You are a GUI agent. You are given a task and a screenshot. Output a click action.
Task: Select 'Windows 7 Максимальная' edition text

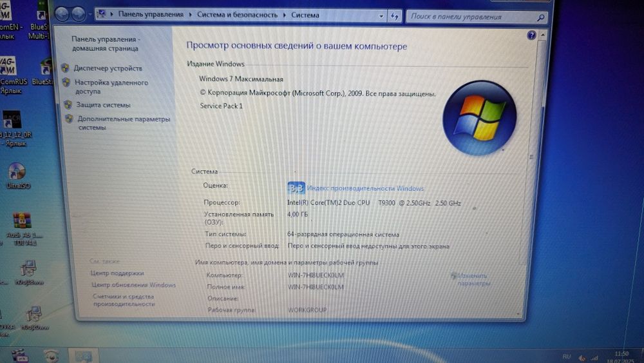(x=241, y=79)
